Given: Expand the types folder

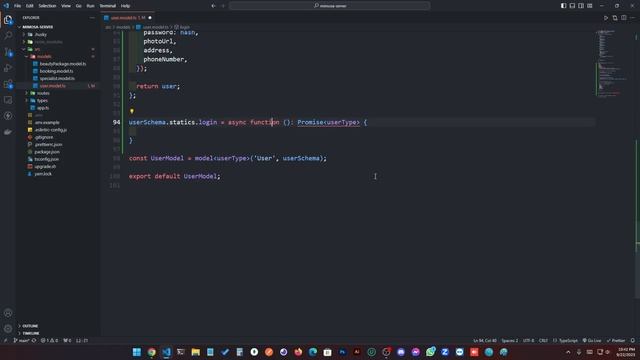Looking at the screenshot, I should tap(42, 100).
